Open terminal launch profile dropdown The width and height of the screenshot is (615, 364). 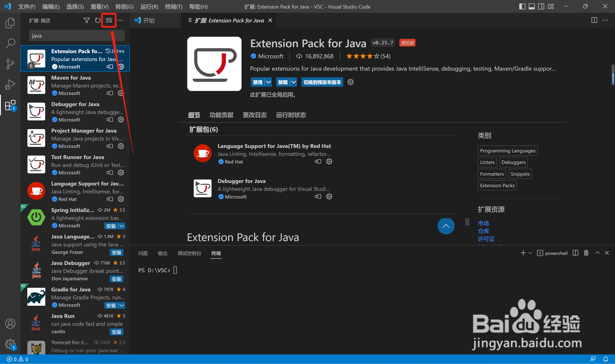pos(530,253)
